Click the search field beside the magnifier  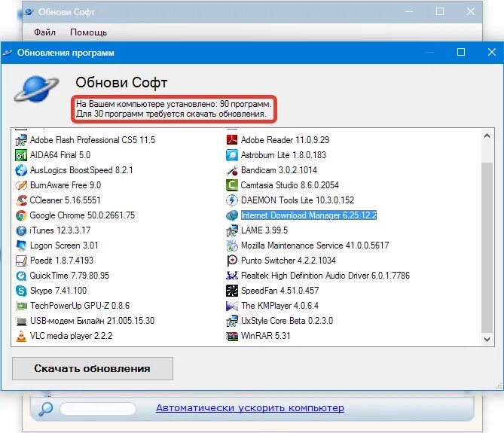coord(98,409)
